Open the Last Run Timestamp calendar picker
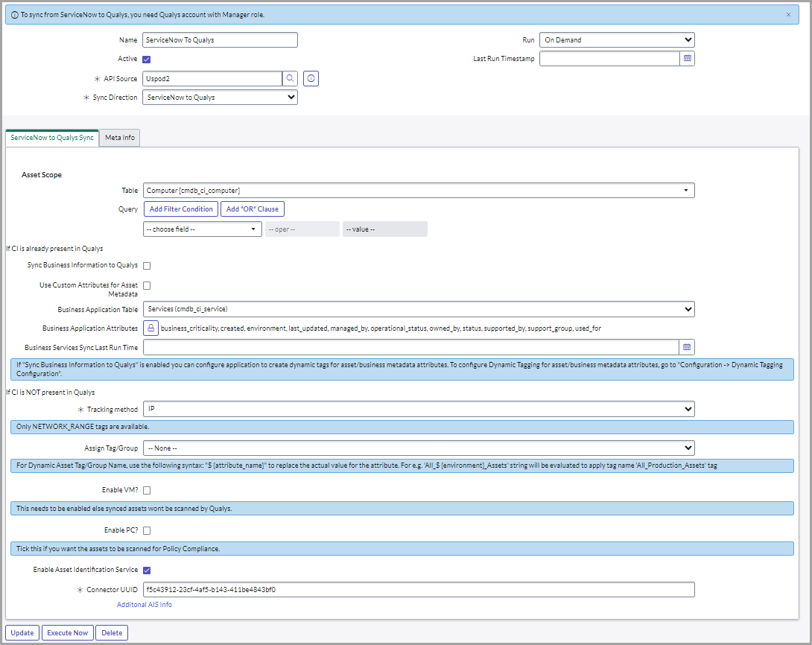Image resolution: width=812 pixels, height=645 pixels. 687,58
